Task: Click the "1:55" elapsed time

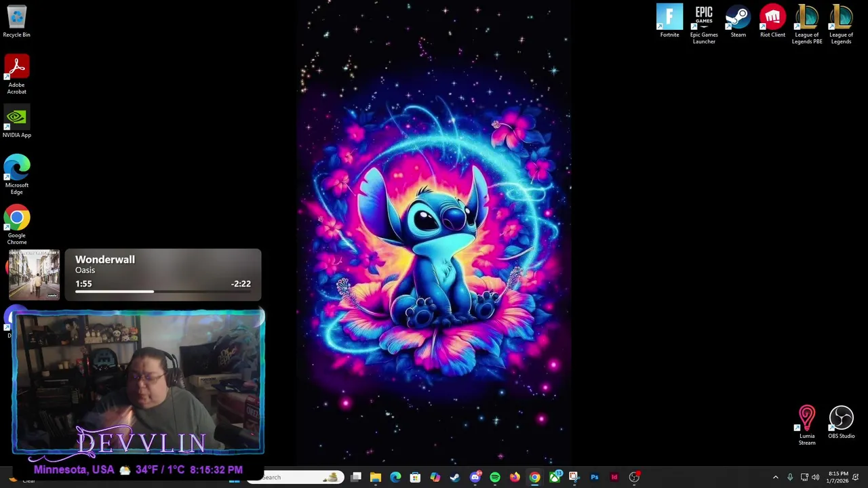Action: click(x=83, y=284)
